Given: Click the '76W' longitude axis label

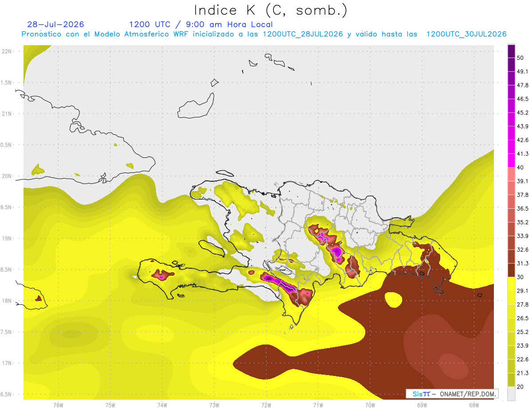Looking at the screenshot, I should (x=58, y=405).
